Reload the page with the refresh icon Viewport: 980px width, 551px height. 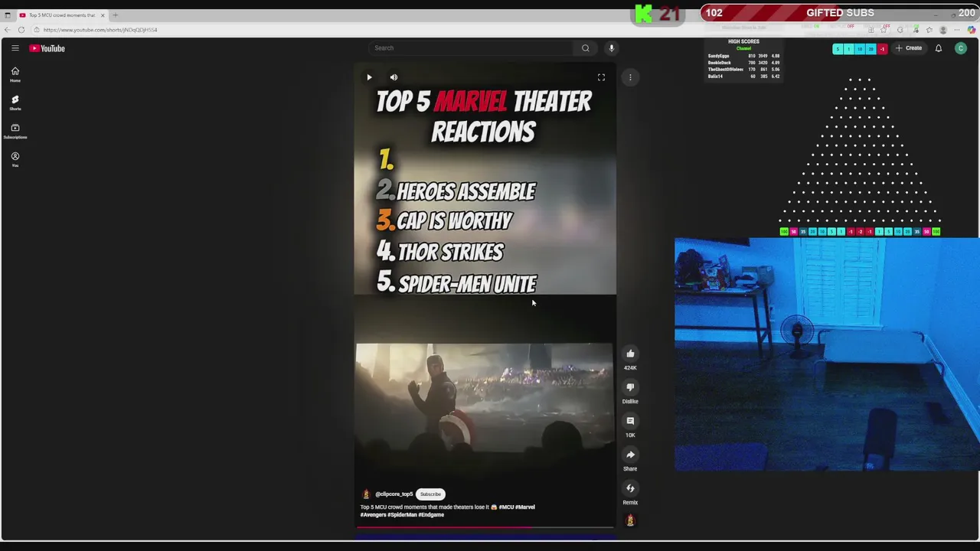click(21, 30)
